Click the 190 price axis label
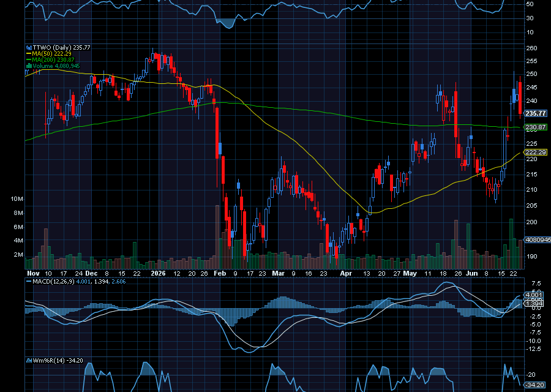 (532, 256)
